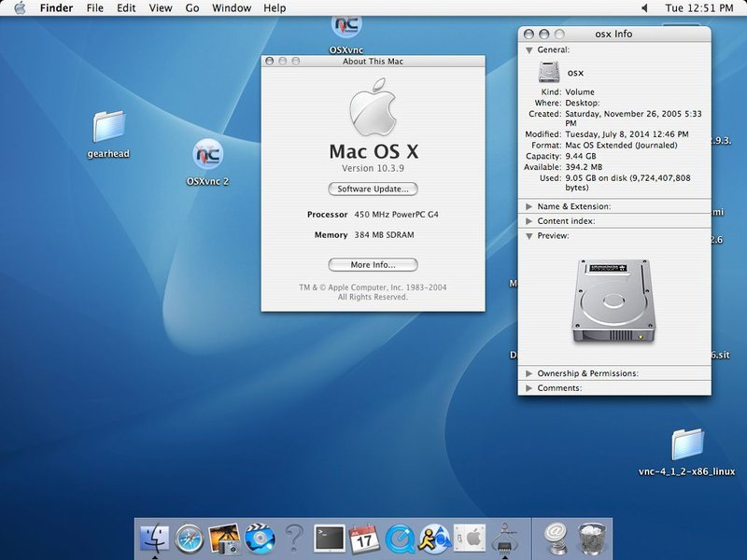Select the OSXvnc 2 desktop icon
This screenshot has width=747, height=560.
click(x=207, y=154)
